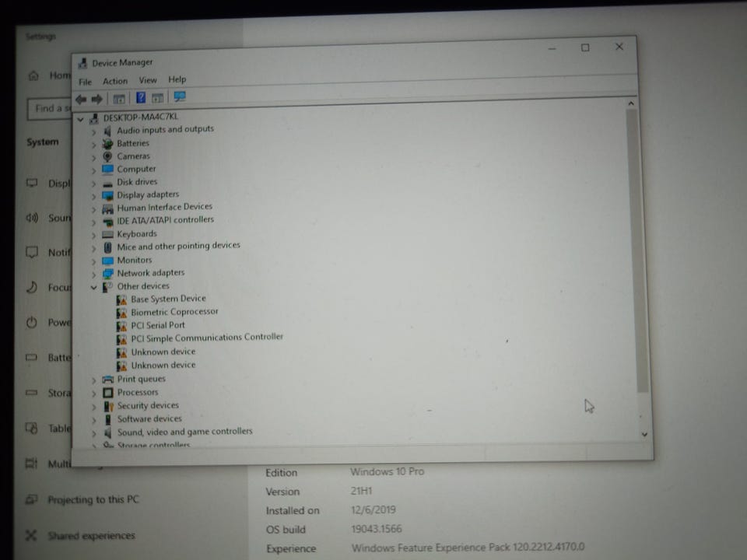Select the Print queues printer icon
Screen dimensions: 747x560
pos(108,380)
